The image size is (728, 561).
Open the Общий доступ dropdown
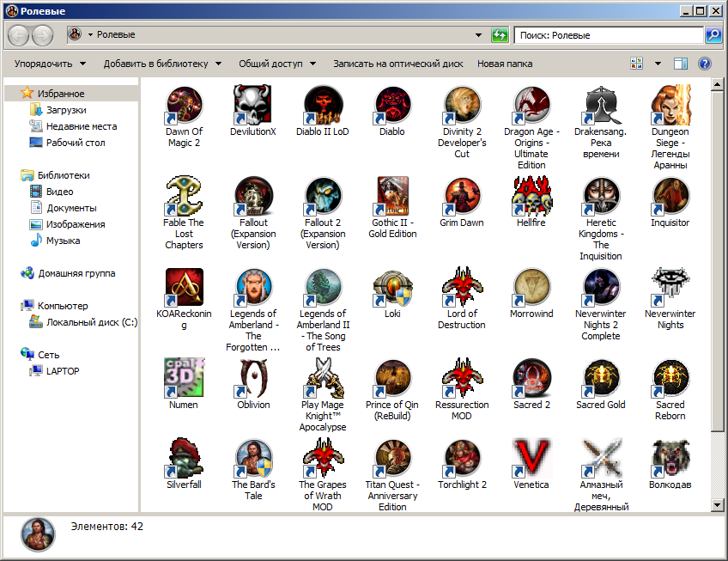[x=277, y=64]
